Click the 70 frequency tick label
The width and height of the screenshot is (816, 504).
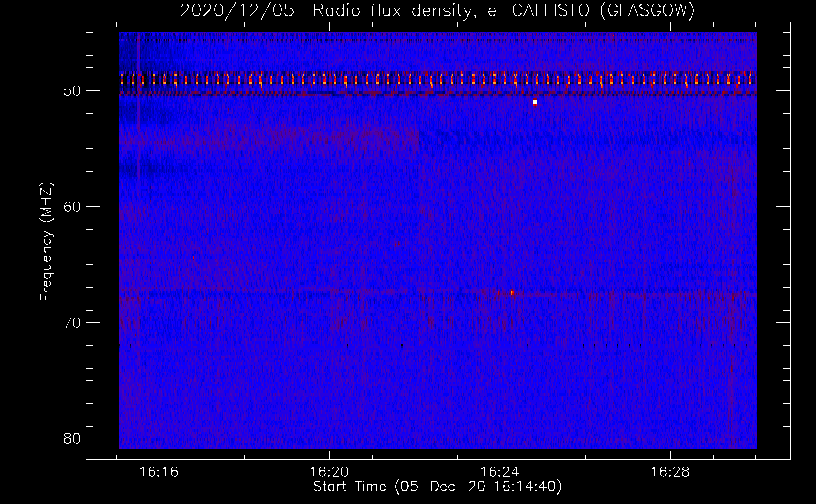click(x=73, y=322)
